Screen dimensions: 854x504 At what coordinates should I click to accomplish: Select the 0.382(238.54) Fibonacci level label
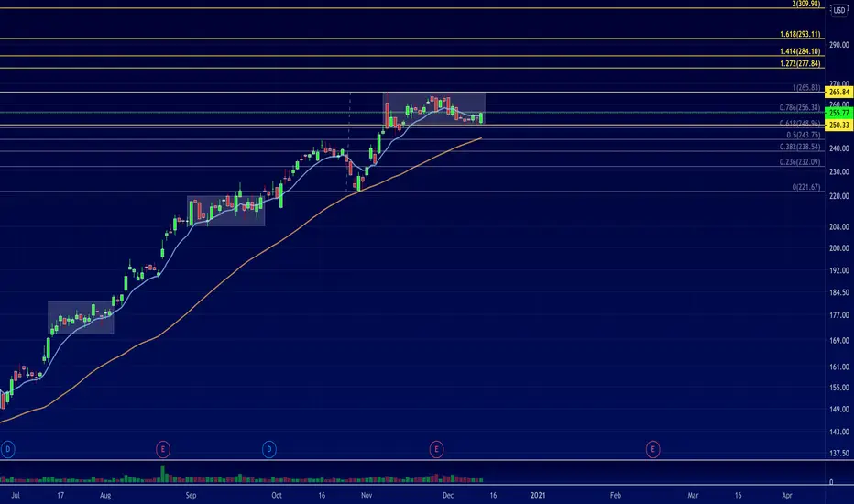800,148
